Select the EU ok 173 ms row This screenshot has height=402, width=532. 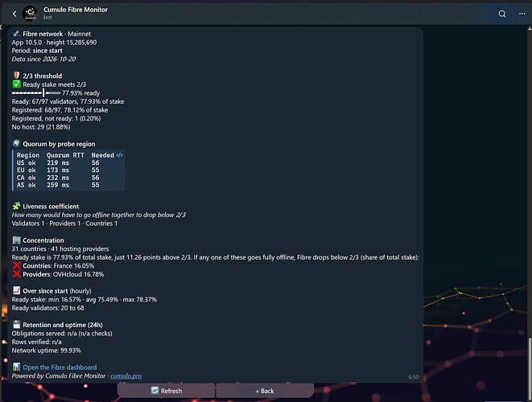[x=58, y=170]
